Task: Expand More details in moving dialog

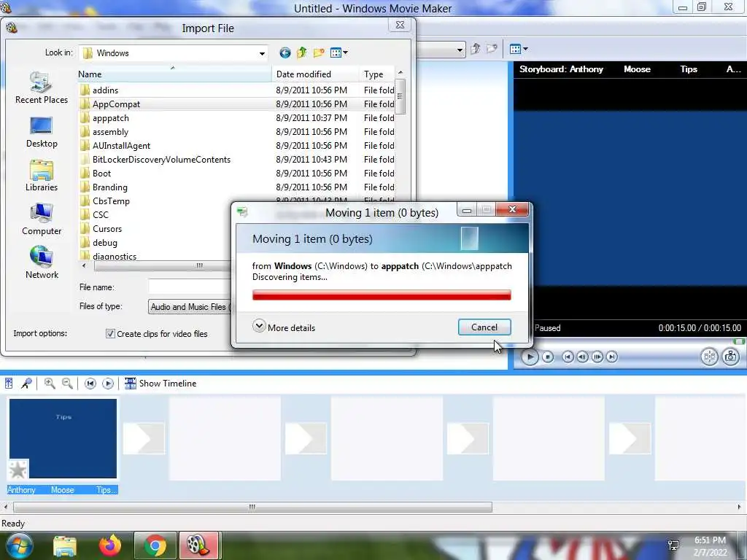Action: coord(284,327)
